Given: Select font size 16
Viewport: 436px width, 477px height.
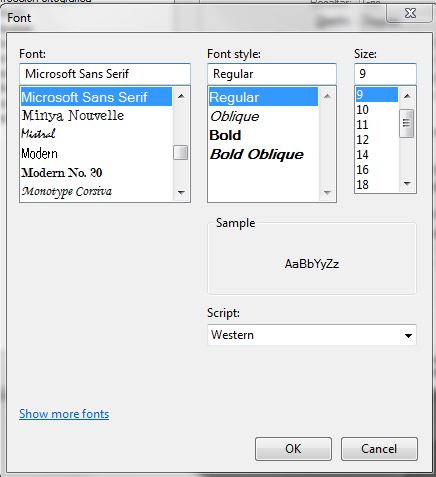Looking at the screenshot, I should [377, 170].
